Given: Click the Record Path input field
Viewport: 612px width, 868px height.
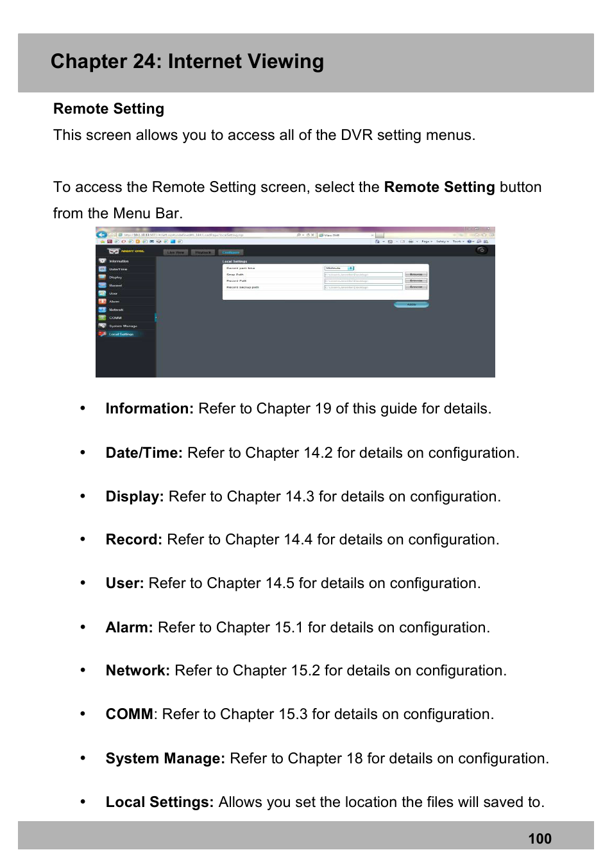Looking at the screenshot, I should (364, 281).
